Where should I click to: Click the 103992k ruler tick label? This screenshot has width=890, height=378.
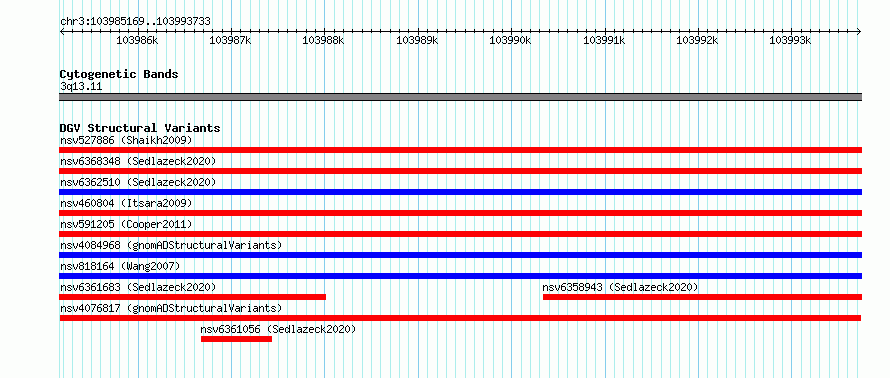(x=697, y=40)
